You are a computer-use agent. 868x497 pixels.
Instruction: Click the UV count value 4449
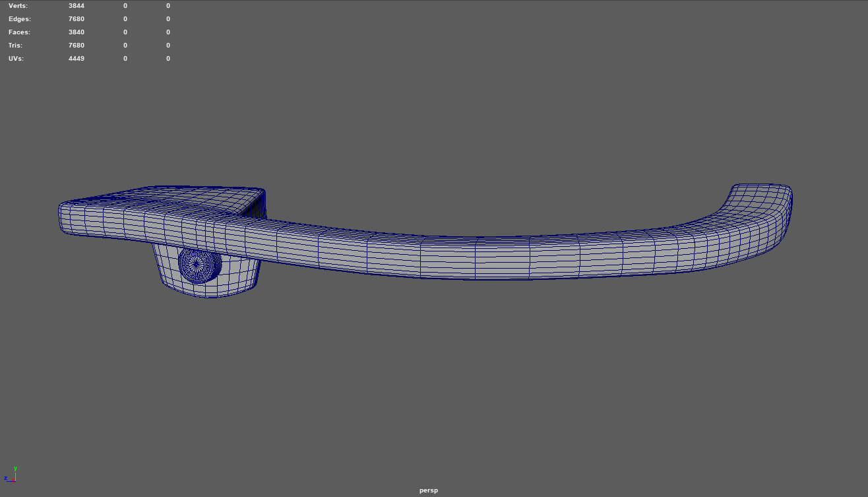click(x=77, y=58)
